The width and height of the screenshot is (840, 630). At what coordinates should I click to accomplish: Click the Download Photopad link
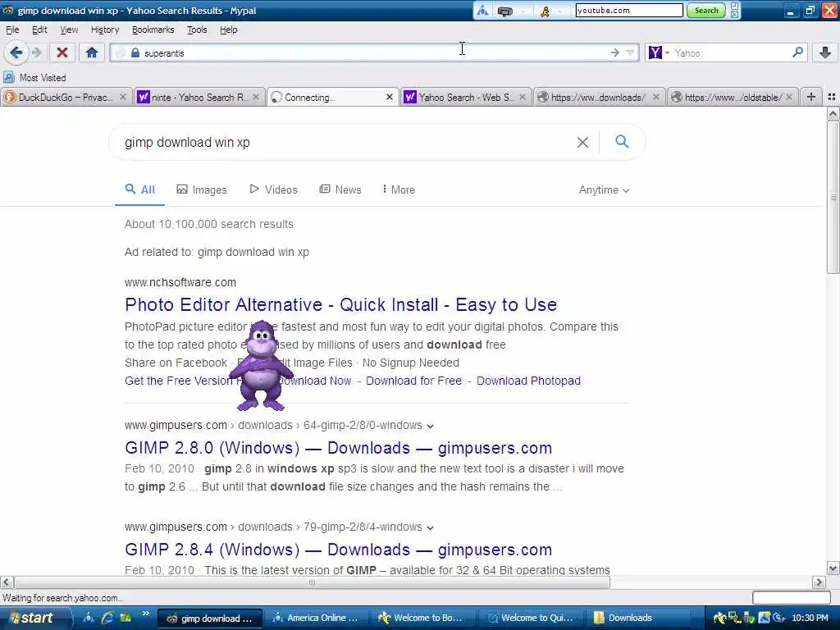pyautogui.click(x=528, y=381)
